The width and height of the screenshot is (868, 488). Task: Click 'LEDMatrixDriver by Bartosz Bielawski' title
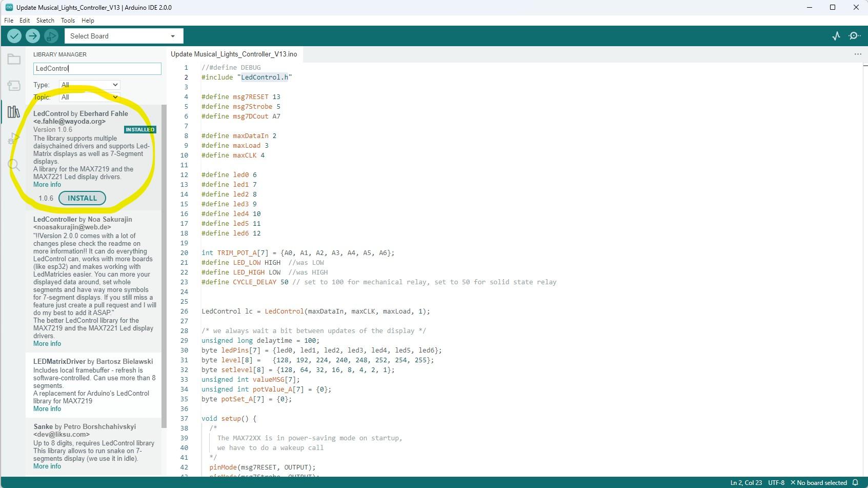pyautogui.click(x=93, y=362)
